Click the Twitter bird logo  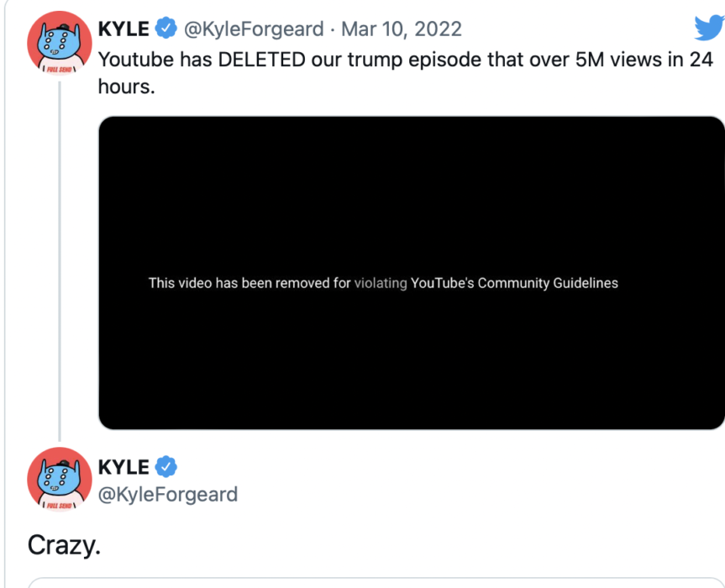709,27
